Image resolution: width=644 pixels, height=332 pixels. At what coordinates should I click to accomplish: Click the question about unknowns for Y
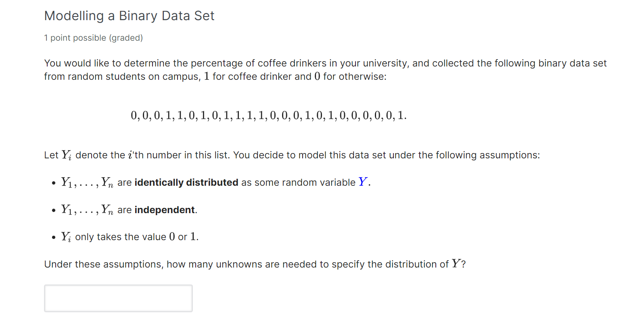pyautogui.click(x=254, y=264)
